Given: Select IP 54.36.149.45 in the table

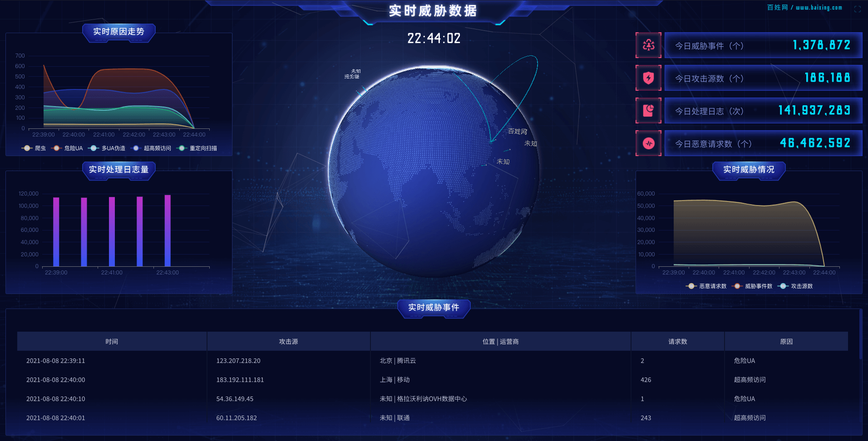Looking at the screenshot, I should pyautogui.click(x=235, y=399).
